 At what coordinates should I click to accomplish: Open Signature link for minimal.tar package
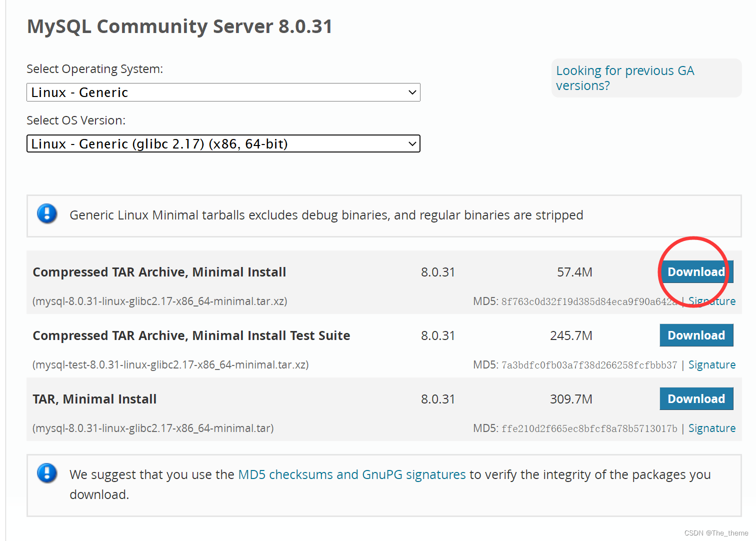pyautogui.click(x=712, y=428)
